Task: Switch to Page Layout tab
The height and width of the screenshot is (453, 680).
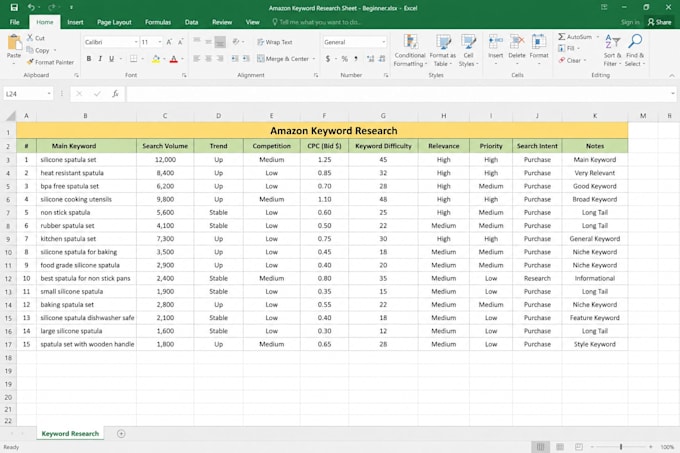Action: [114, 22]
